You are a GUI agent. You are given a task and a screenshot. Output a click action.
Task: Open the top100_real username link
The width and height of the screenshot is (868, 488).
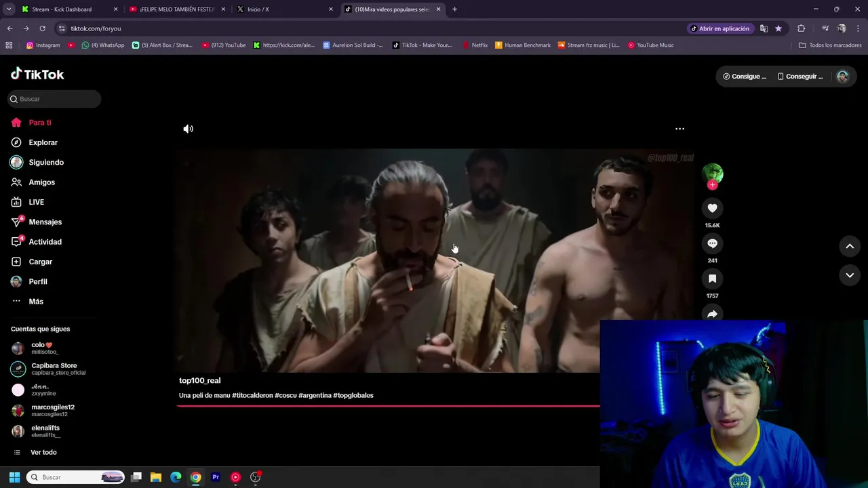tap(199, 380)
